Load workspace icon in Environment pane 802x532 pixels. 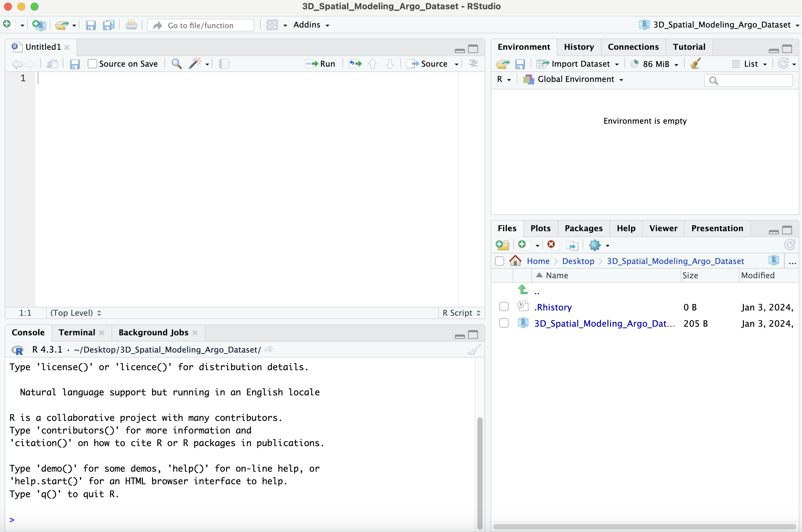tap(503, 64)
